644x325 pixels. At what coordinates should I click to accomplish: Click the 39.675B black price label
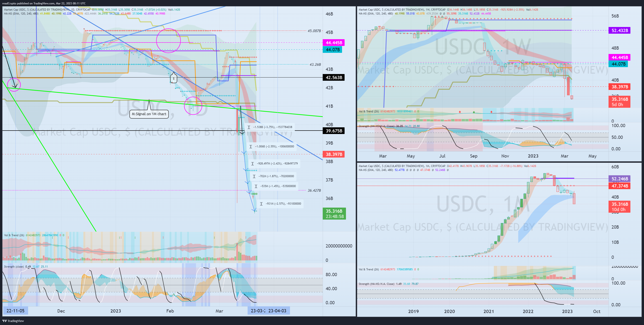tap(334, 131)
